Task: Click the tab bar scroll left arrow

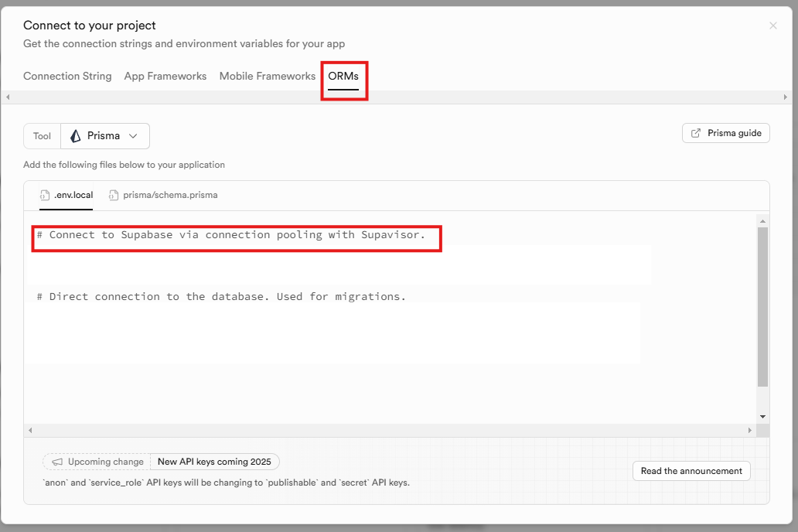Action: click(x=8, y=97)
